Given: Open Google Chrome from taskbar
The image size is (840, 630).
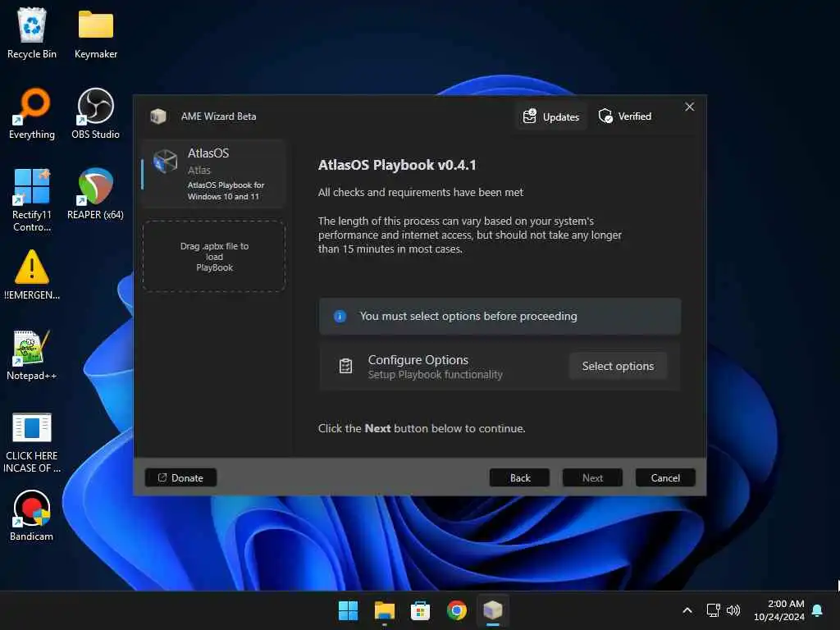Looking at the screenshot, I should (456, 610).
